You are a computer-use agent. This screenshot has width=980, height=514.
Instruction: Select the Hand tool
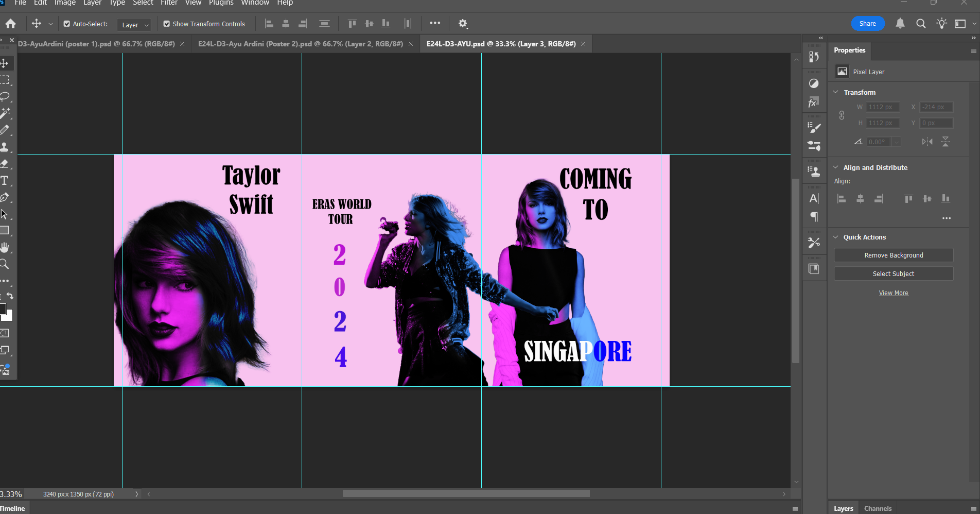5,248
